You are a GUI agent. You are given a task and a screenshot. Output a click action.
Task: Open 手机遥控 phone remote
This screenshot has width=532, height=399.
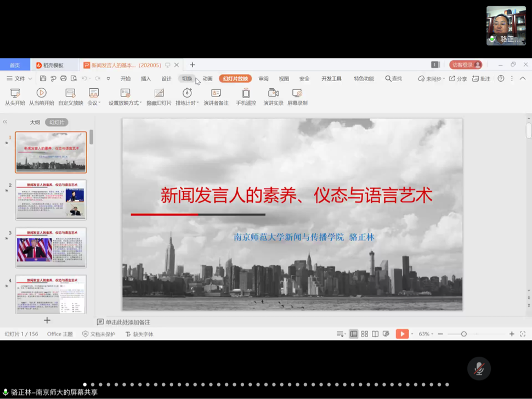tap(246, 94)
